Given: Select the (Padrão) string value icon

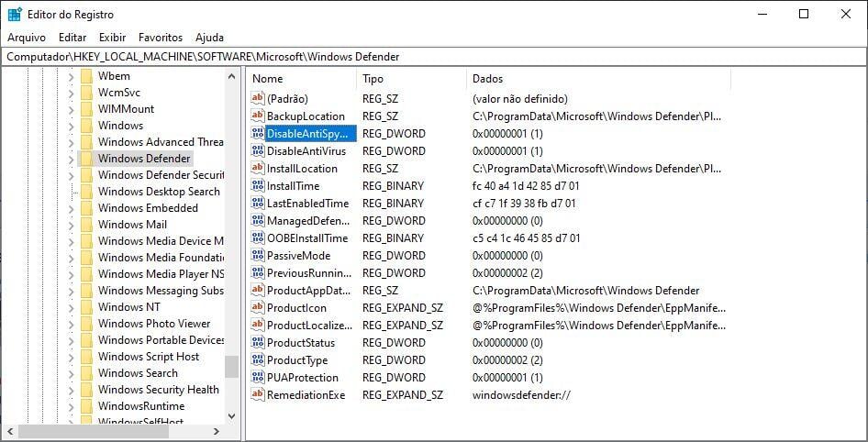Looking at the screenshot, I should pyautogui.click(x=258, y=98).
